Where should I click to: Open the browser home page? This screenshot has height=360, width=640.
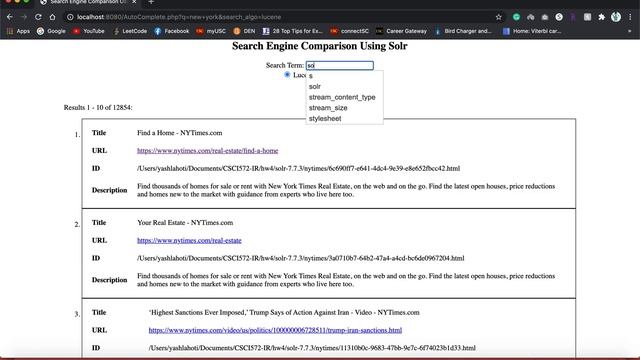pyautogui.click(x=52, y=17)
